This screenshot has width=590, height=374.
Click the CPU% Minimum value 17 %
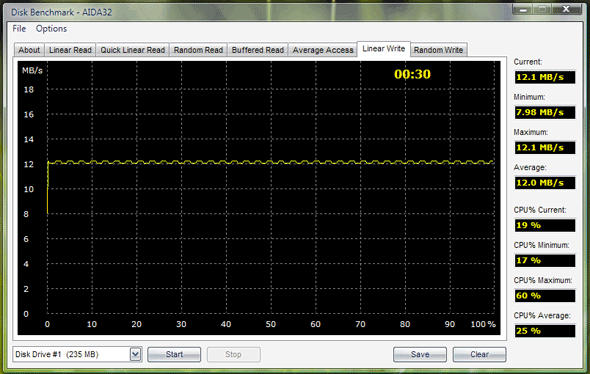coord(545,260)
